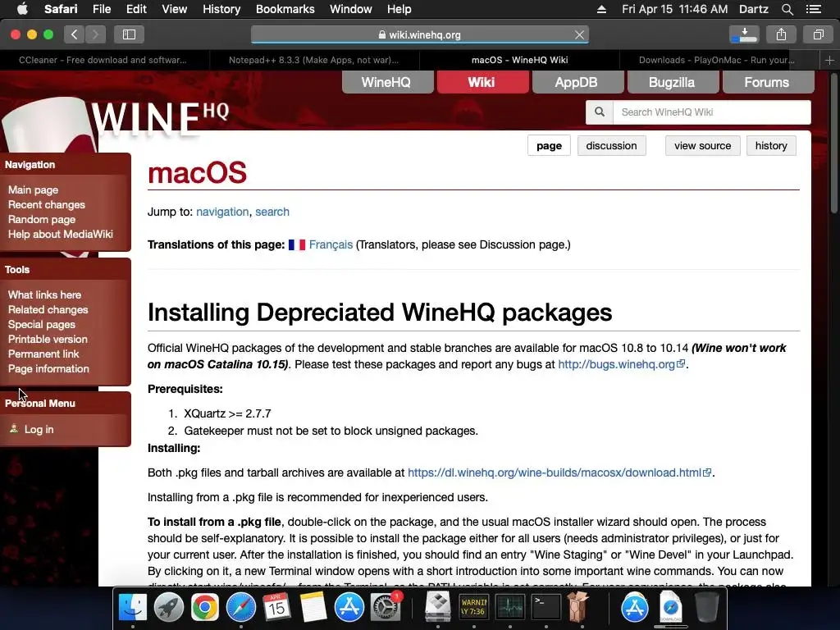Open the bugs.winehq.org link
The height and width of the screenshot is (630, 840).
pos(622,364)
